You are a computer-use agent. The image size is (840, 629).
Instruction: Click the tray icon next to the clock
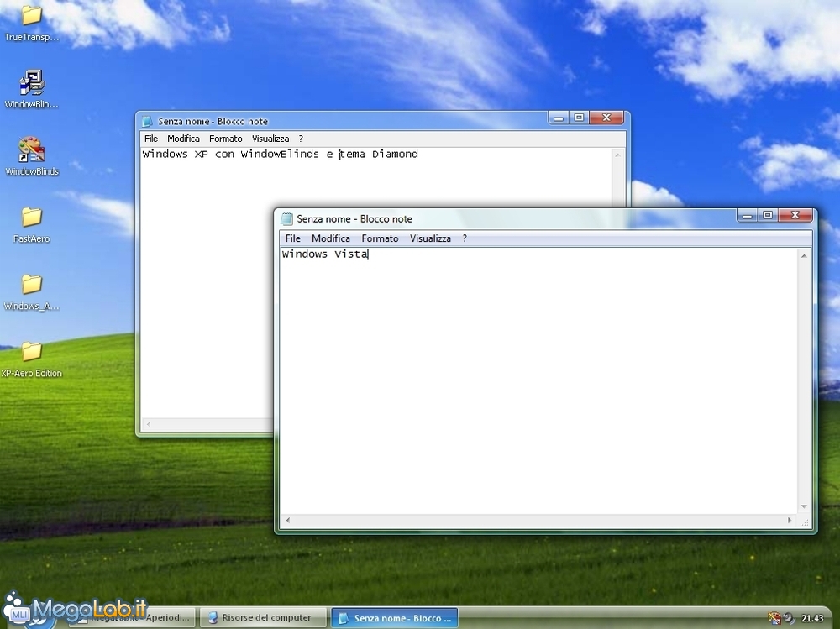pos(789,618)
